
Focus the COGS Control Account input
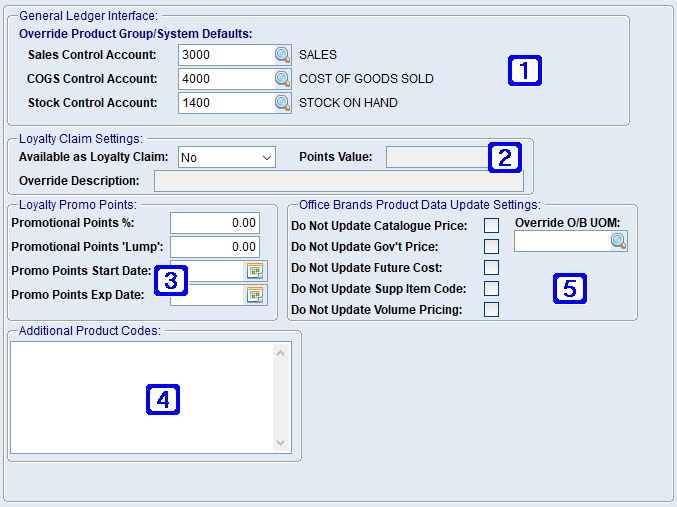point(225,79)
